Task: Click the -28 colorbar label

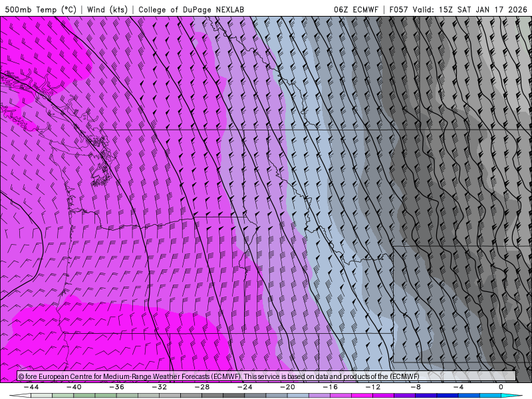Action: pos(202,387)
